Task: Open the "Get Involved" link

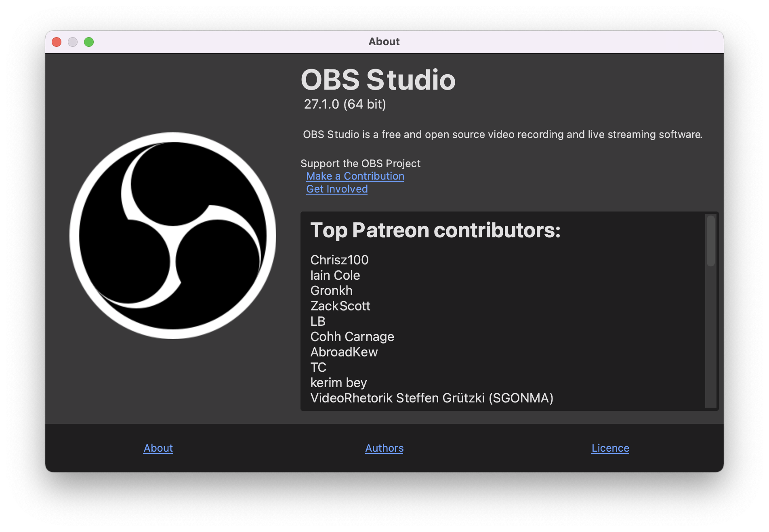Action: pos(336,189)
